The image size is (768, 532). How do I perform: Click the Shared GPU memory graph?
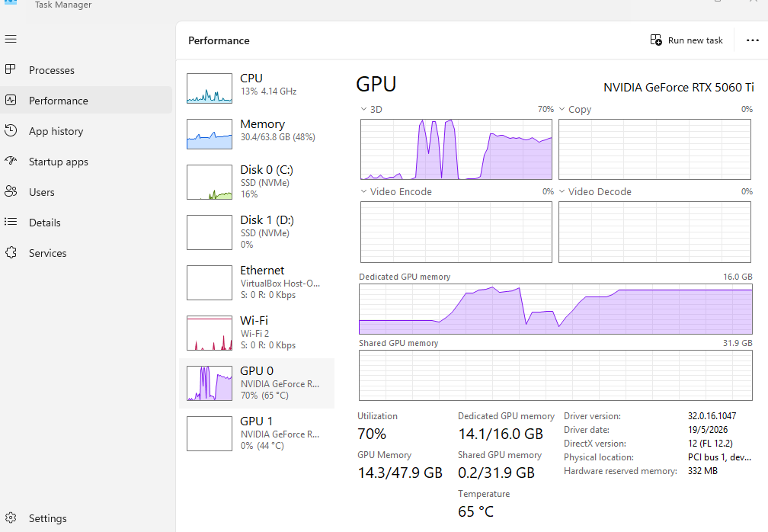tap(555, 375)
